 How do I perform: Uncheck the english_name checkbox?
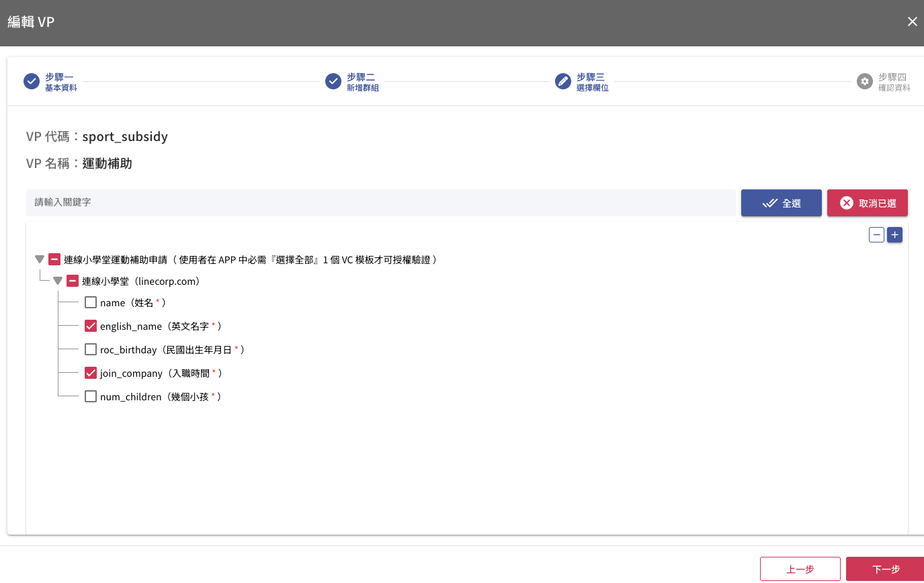(91, 326)
